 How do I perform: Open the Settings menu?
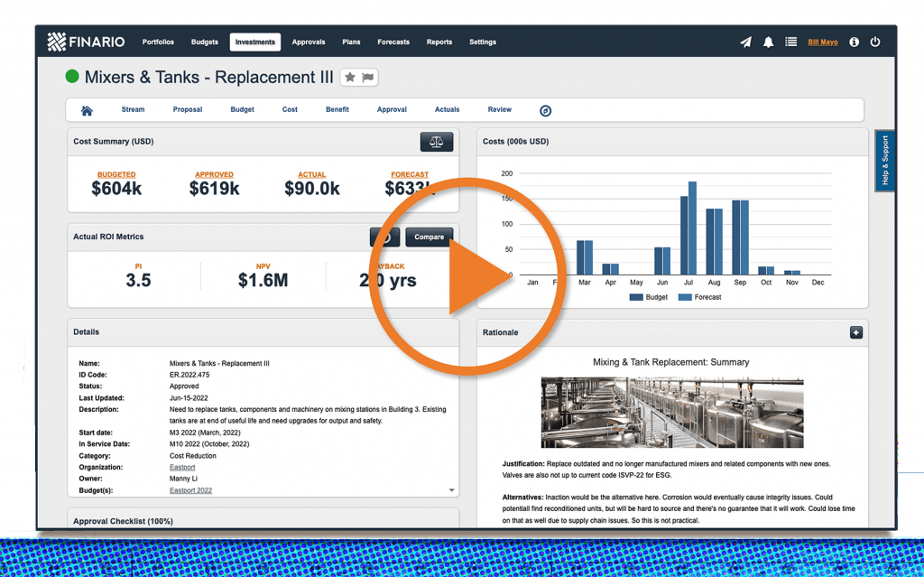tap(483, 42)
